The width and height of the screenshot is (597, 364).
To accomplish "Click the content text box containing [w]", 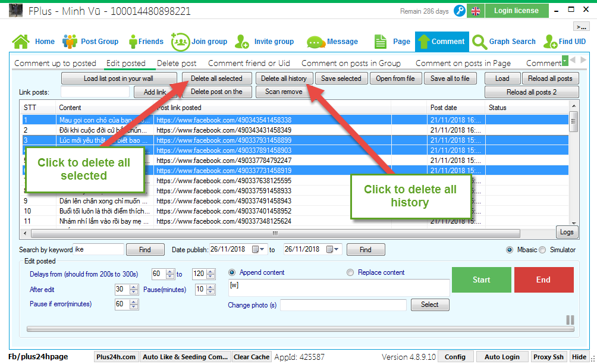I will [x=339, y=288].
